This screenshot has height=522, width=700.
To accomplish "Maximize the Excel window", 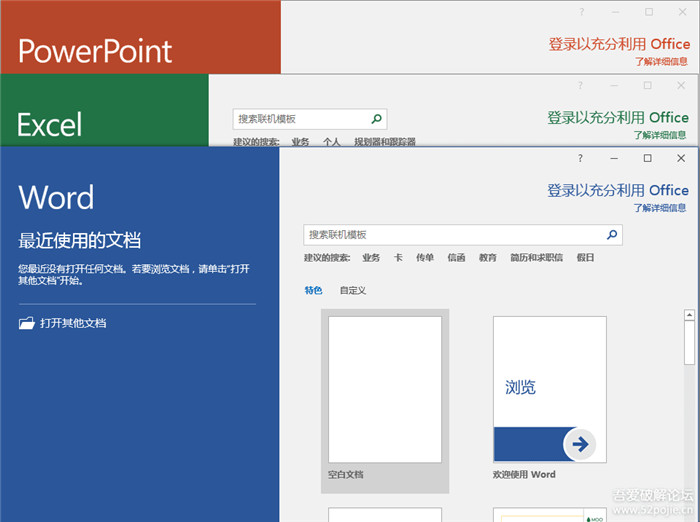I will 647,85.
